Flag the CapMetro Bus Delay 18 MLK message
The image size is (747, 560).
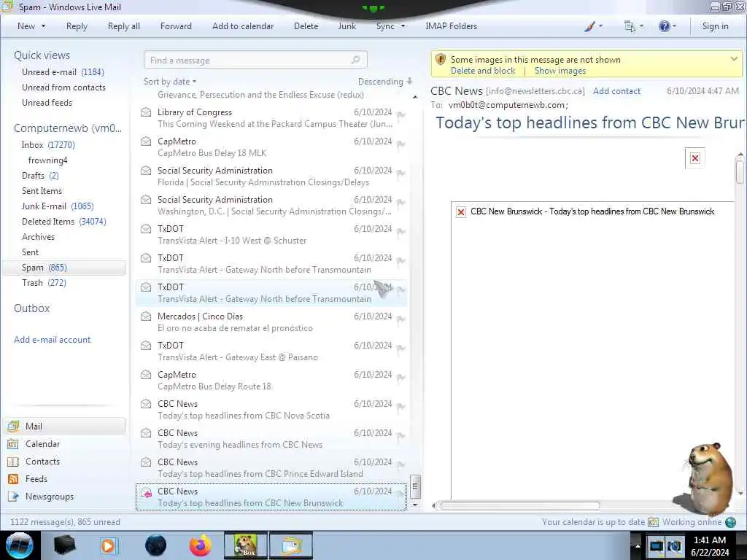pos(401,144)
